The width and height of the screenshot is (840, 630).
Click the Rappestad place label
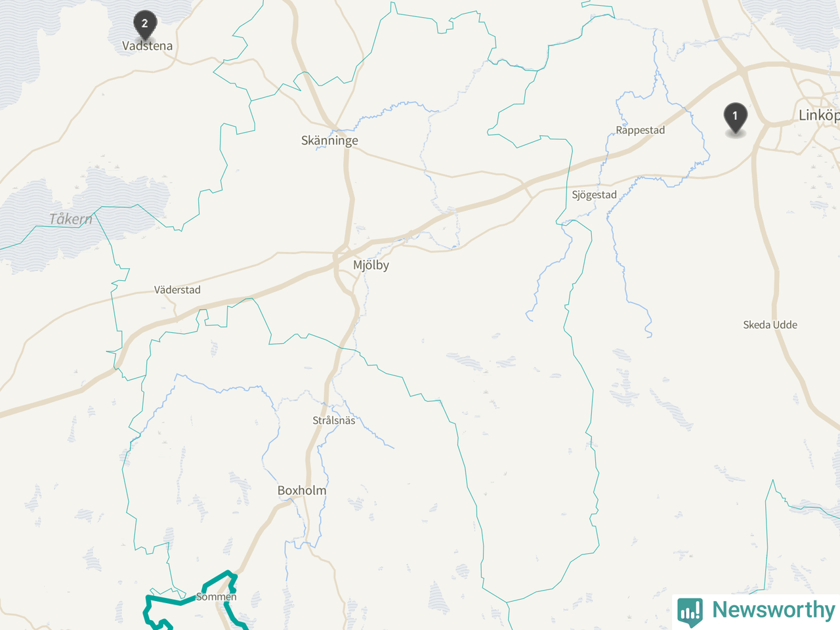640,130
